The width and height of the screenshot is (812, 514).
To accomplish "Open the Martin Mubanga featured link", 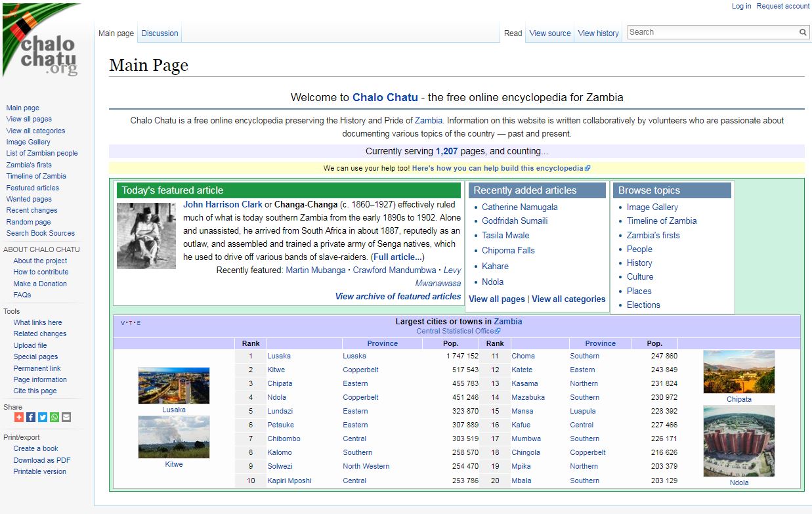I will 315,270.
